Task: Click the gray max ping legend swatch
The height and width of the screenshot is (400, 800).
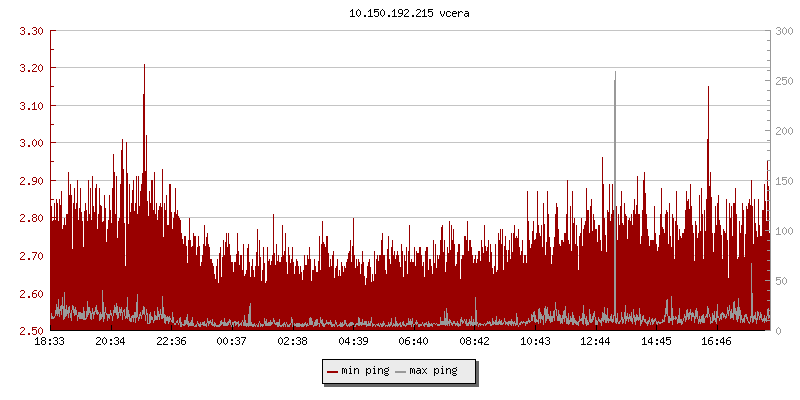Action: 401,371
